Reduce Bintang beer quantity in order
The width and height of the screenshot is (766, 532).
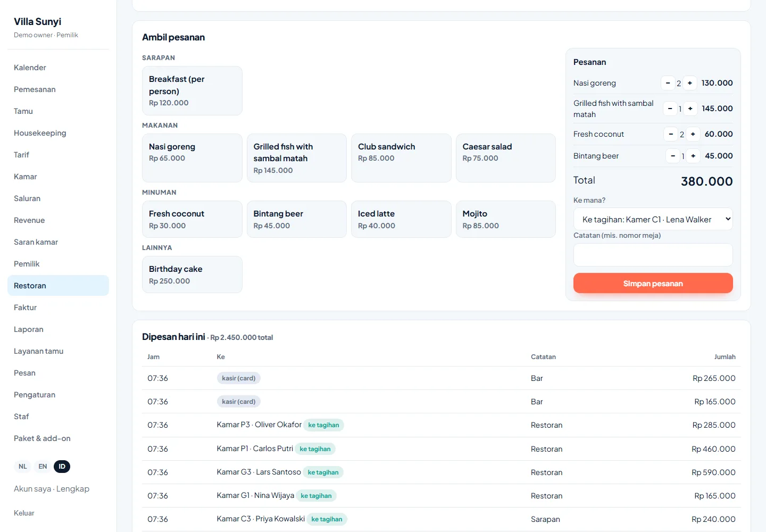673,156
